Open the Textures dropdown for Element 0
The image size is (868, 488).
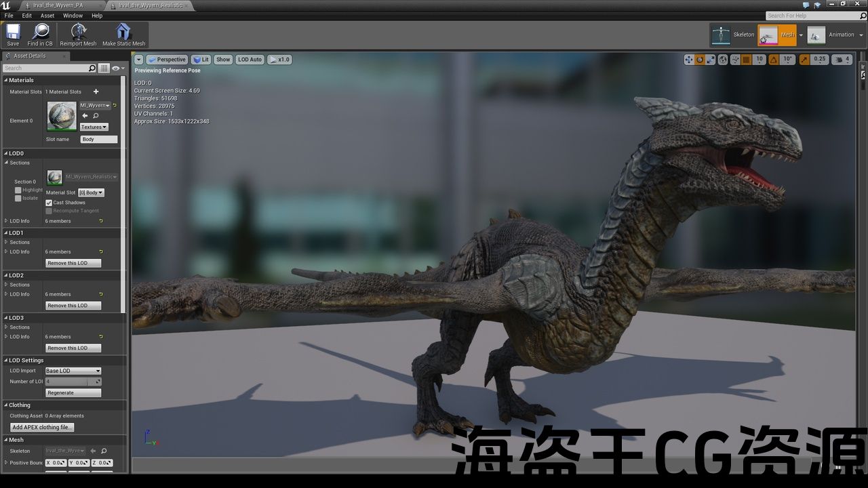point(94,127)
